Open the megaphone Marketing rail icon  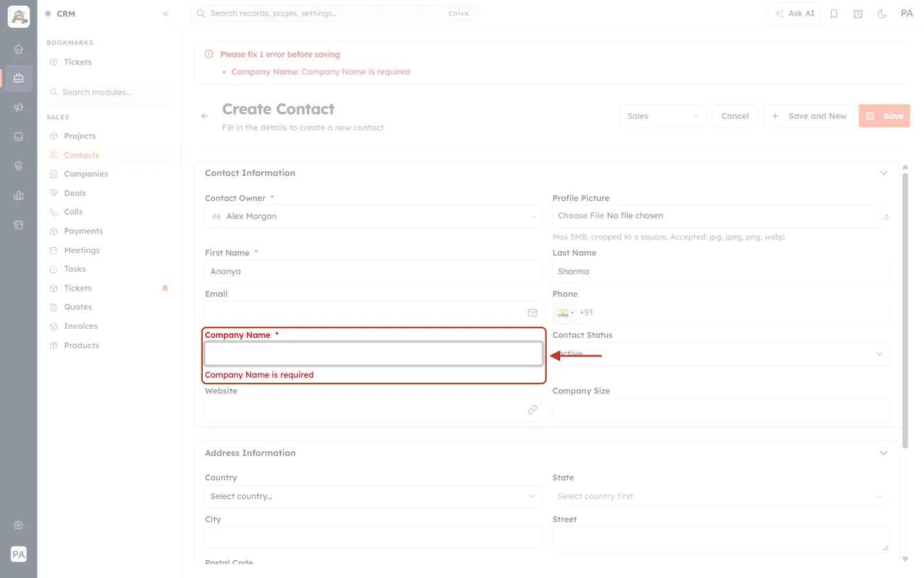[19, 107]
